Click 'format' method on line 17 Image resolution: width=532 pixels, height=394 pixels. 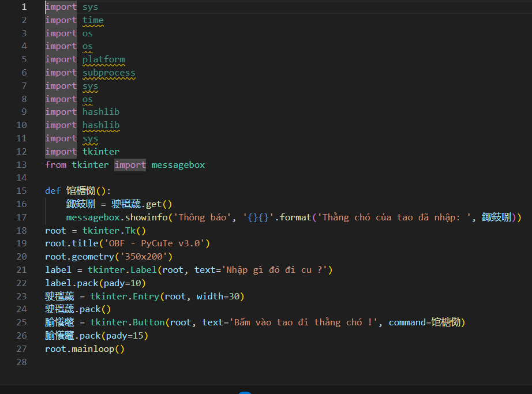tap(295, 217)
